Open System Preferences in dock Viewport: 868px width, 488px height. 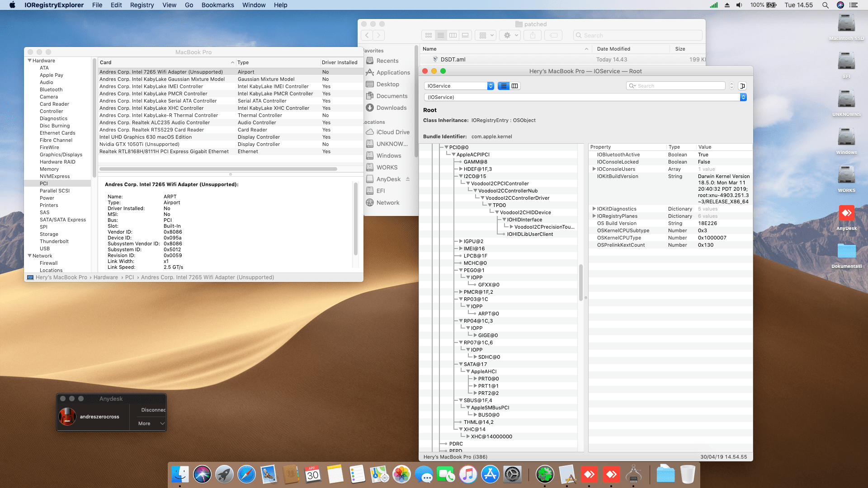512,474
